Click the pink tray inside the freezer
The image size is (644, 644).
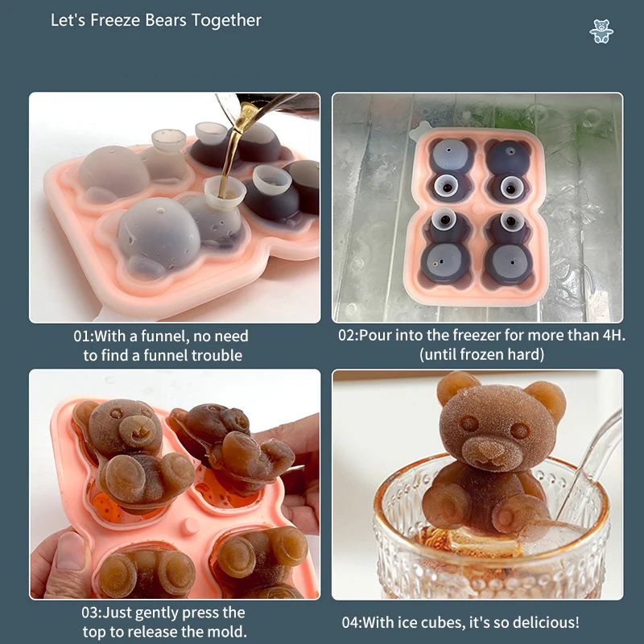(477, 217)
